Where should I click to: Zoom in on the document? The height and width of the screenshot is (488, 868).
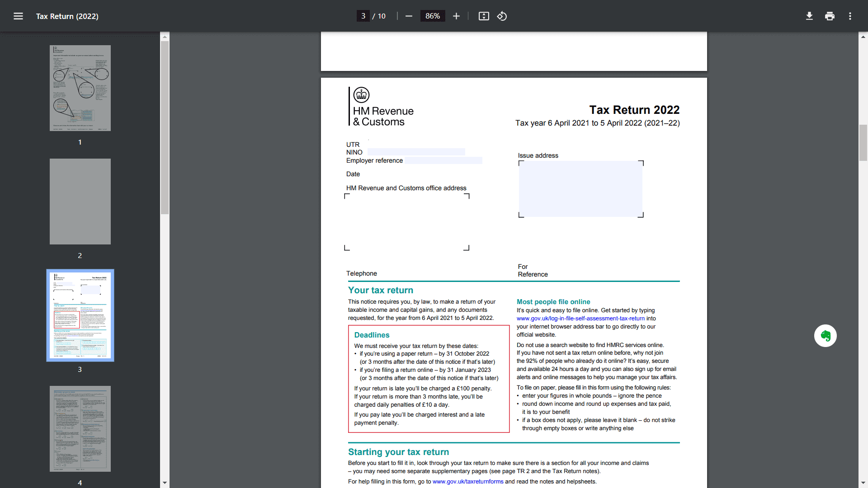[x=456, y=16]
